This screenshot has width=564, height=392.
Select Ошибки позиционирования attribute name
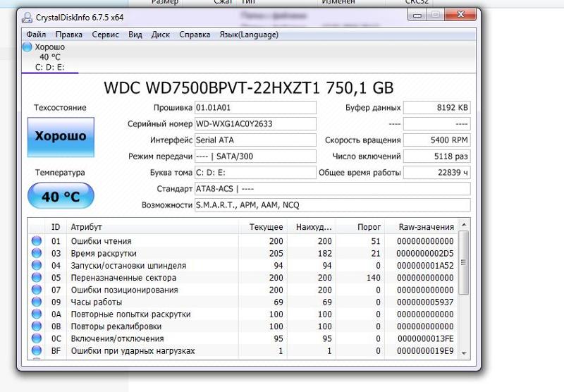[x=124, y=290]
